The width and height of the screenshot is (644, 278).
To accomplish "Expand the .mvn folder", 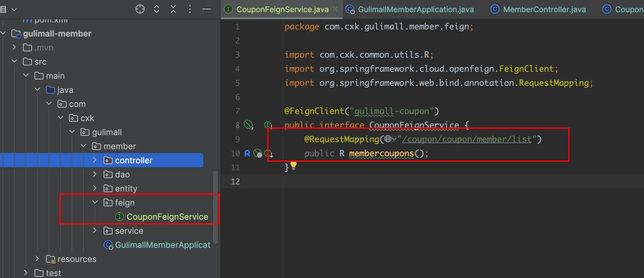I will click(14, 47).
